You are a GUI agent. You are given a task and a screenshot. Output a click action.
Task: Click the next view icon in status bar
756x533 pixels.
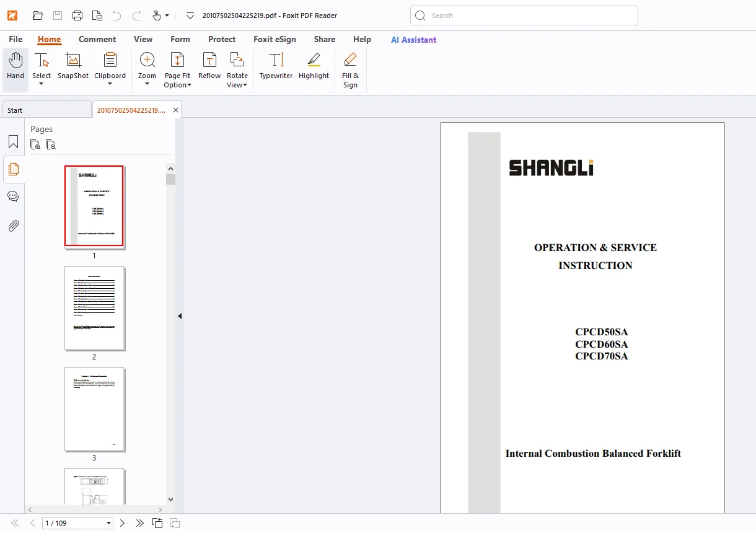coord(175,523)
